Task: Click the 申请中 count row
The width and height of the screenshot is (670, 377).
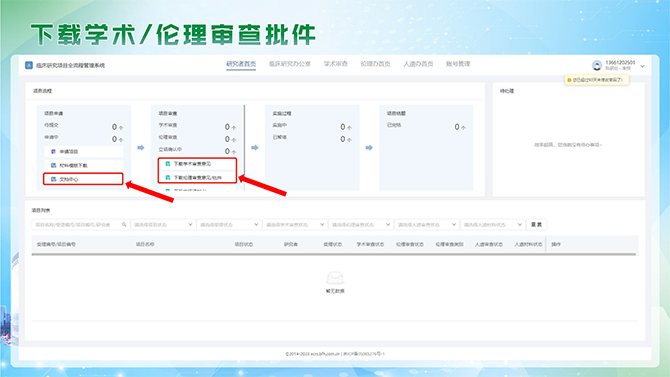Action: coord(84,138)
